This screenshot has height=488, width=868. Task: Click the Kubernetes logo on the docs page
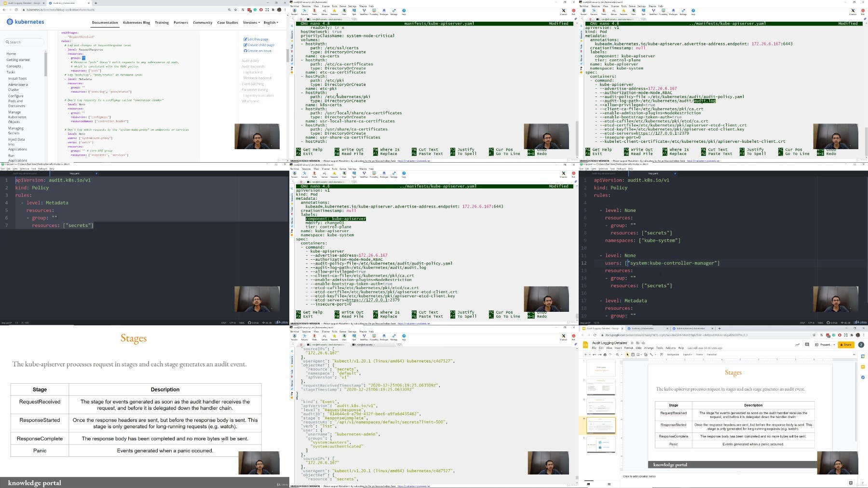(25, 22)
